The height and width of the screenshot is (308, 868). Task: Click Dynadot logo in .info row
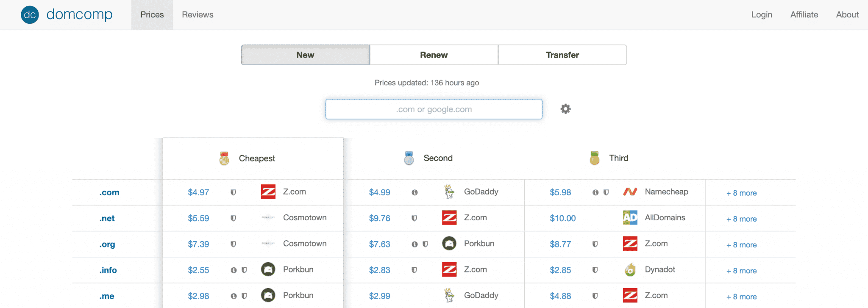tap(630, 269)
